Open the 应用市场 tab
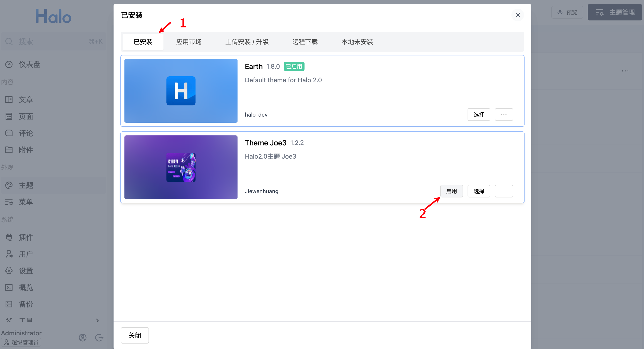The height and width of the screenshot is (349, 644). click(189, 42)
